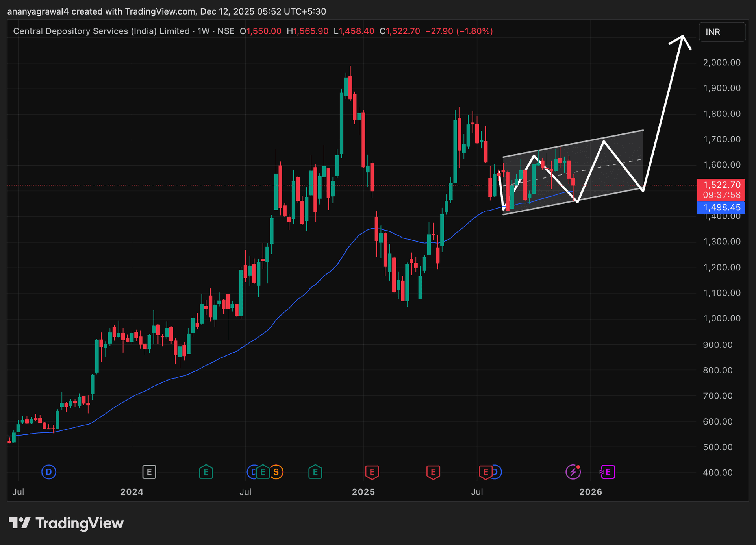The image size is (756, 545).
Task: Select the red E marker between 2025 and Jul
Action: tap(433, 472)
